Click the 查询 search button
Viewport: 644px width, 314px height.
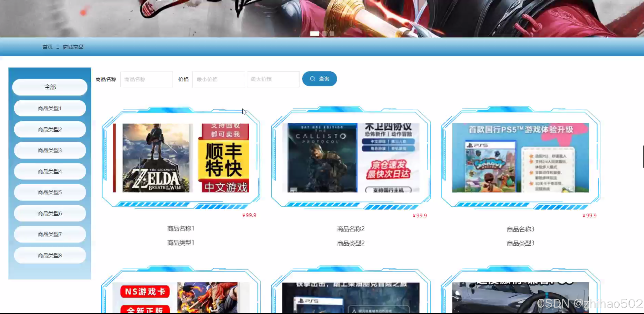pyautogui.click(x=320, y=79)
